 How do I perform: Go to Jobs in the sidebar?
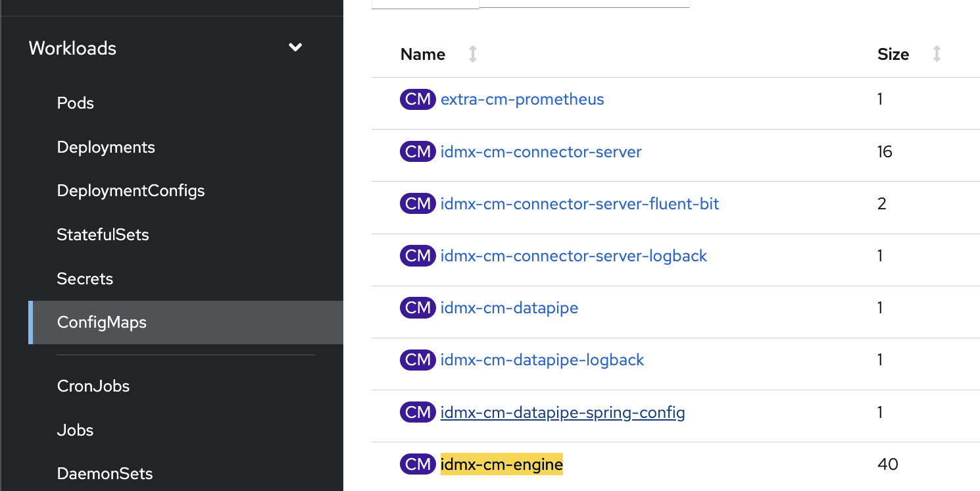pos(75,430)
